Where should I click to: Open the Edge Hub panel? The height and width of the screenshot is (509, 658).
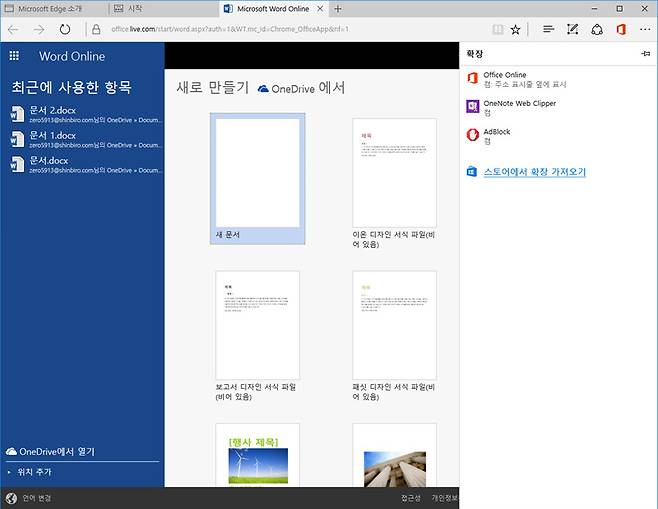click(548, 29)
